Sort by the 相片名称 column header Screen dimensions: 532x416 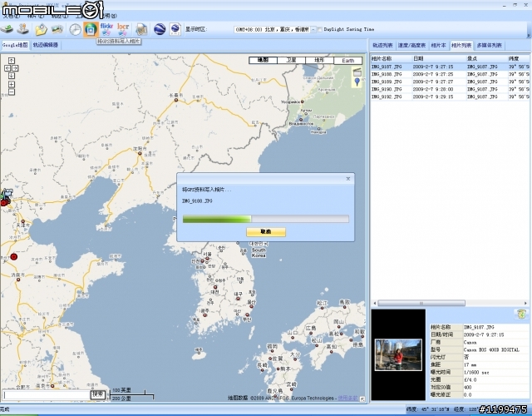pos(391,58)
